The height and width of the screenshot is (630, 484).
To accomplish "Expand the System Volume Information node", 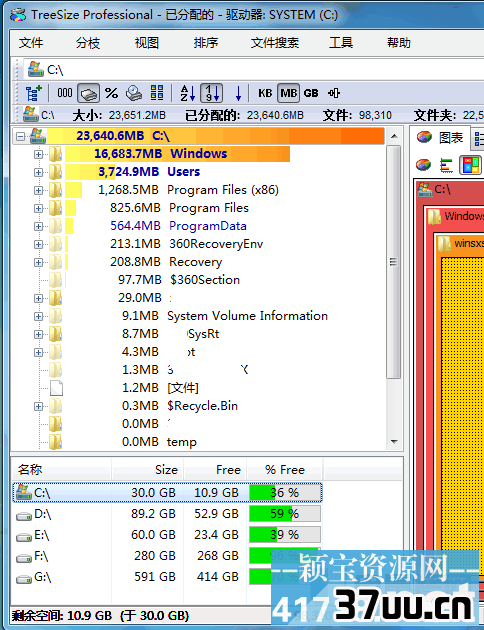I will click(x=38, y=317).
